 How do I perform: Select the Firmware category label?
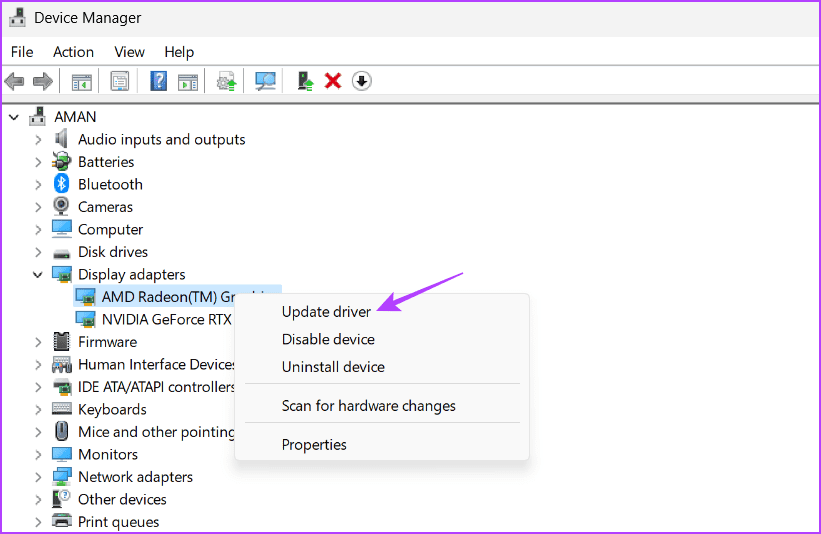(107, 342)
